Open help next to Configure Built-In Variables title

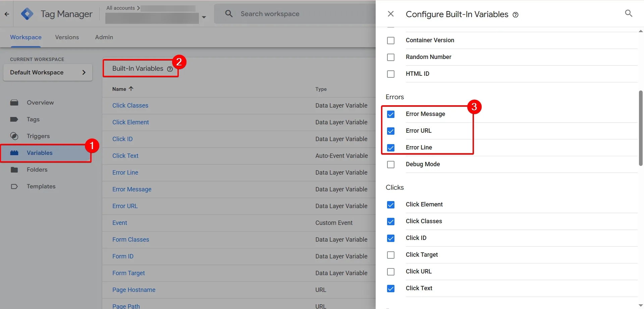(x=516, y=15)
